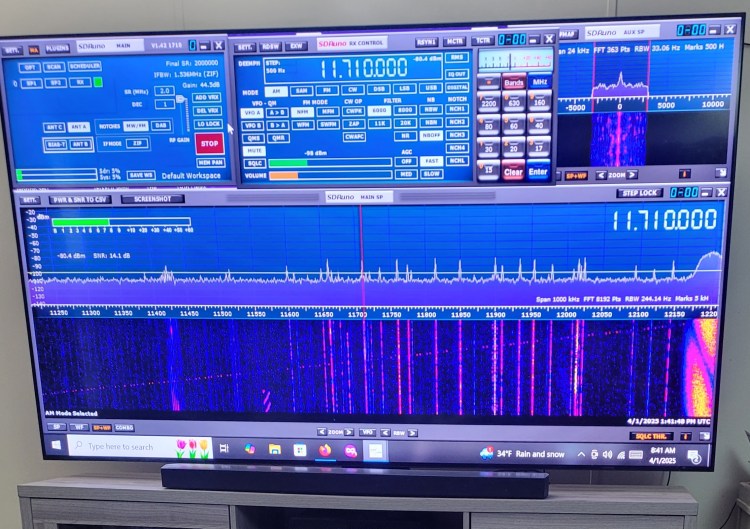Image resolution: width=750 pixels, height=529 pixels.
Task: Open the PLUGINS tab in main panel
Action: (56, 48)
